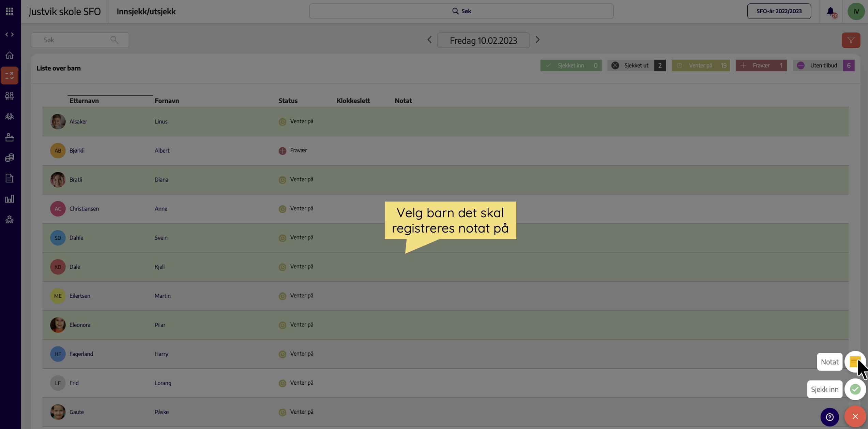Open the Fredag 10.02.2023 date picker

[483, 40]
